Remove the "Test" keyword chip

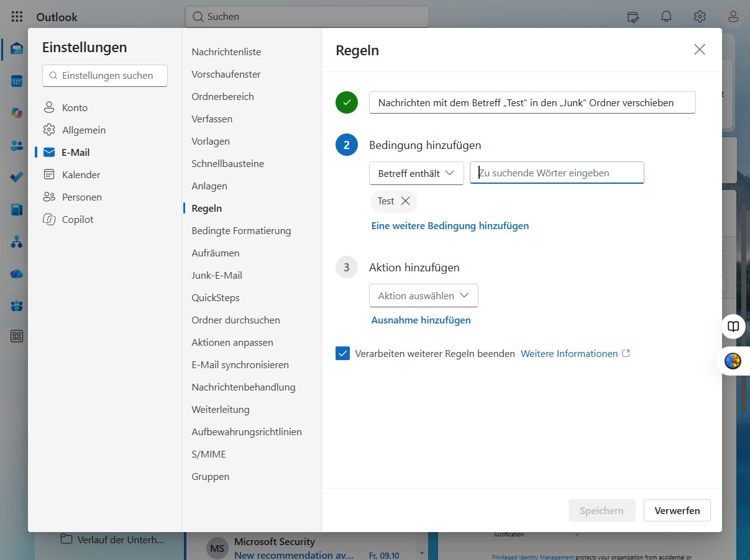click(x=405, y=201)
